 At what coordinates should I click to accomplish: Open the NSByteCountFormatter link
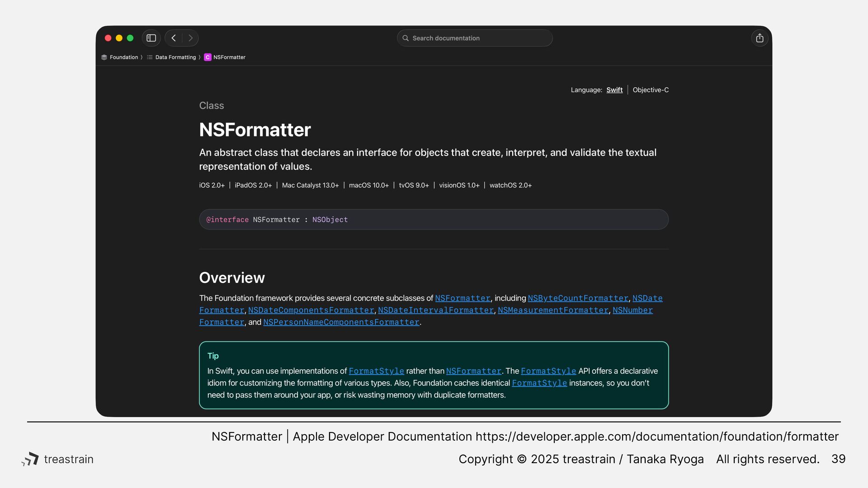tap(578, 298)
